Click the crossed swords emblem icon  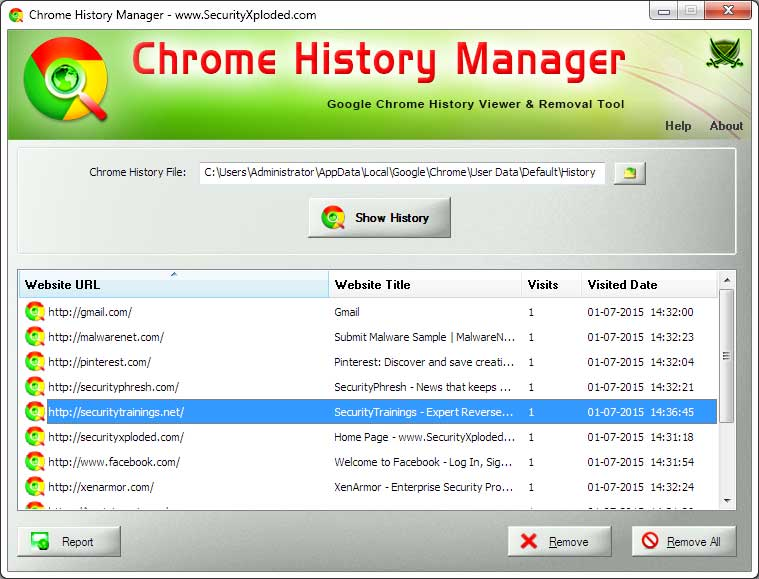click(724, 53)
